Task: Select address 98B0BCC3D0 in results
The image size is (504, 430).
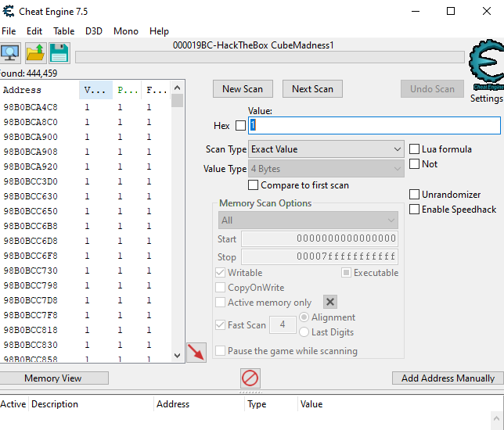Action: point(31,181)
